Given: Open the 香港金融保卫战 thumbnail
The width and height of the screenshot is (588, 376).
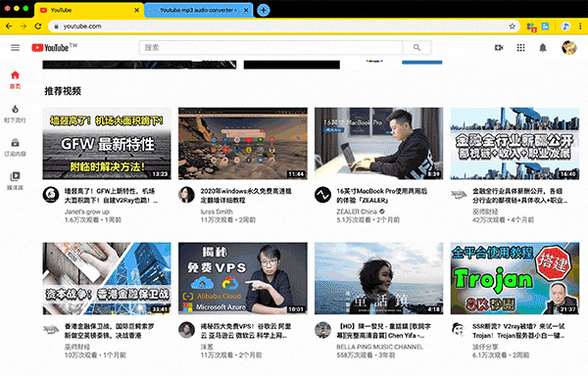Looking at the screenshot, I should pos(107,278).
